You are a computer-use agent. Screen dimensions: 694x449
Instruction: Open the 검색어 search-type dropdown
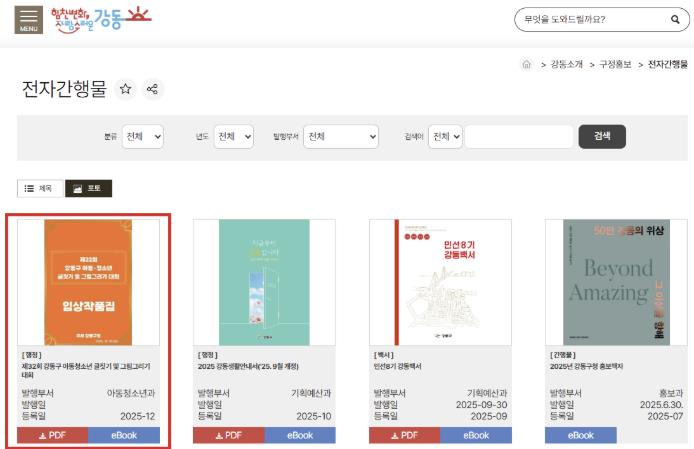point(444,137)
